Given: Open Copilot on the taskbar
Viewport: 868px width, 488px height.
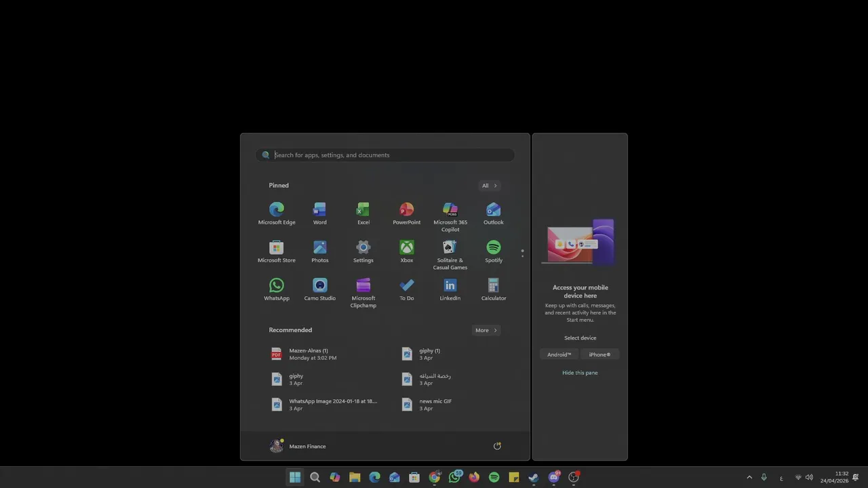Looking at the screenshot, I should (x=335, y=477).
